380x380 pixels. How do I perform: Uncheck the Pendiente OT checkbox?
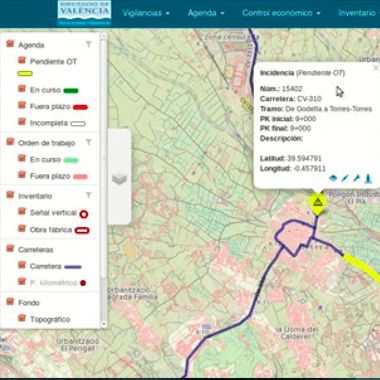(22, 60)
